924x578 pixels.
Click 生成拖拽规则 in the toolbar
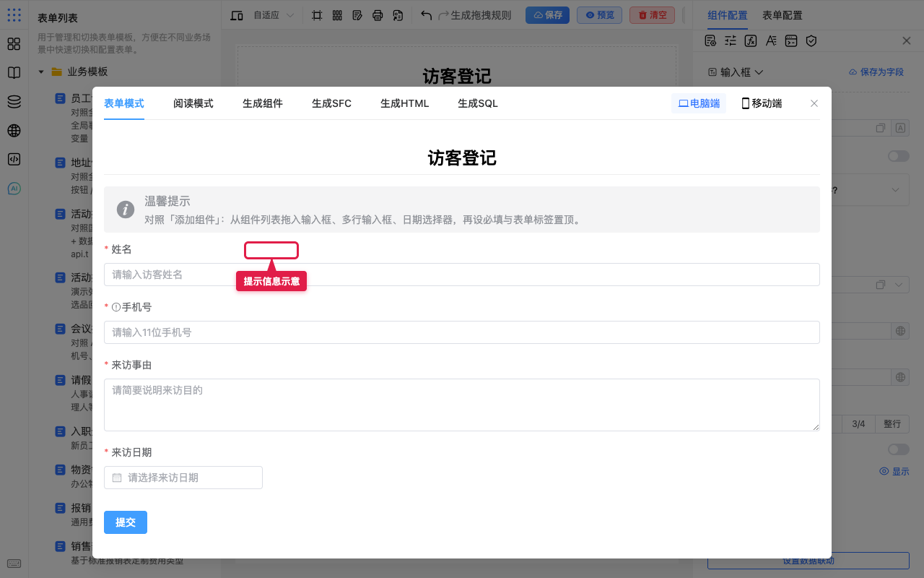click(x=481, y=15)
